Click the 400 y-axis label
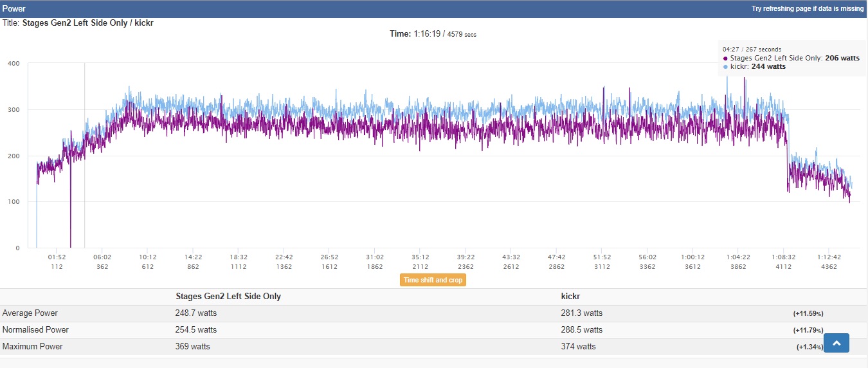Viewport: 868px width, 368px height. coord(14,63)
